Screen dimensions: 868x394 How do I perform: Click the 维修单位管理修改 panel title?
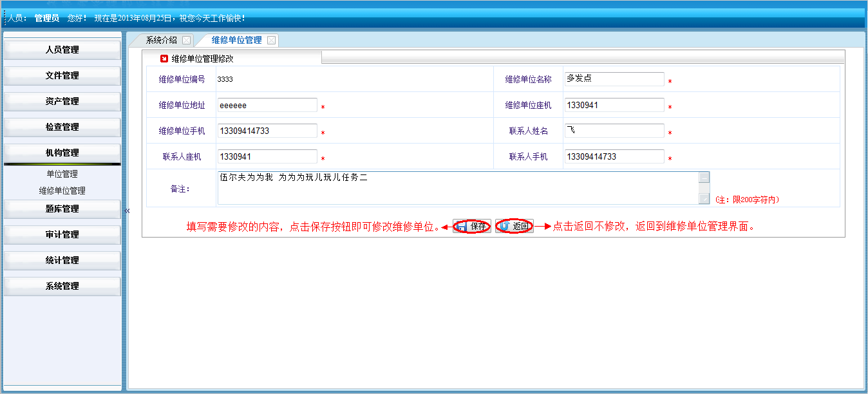pyautogui.click(x=202, y=58)
